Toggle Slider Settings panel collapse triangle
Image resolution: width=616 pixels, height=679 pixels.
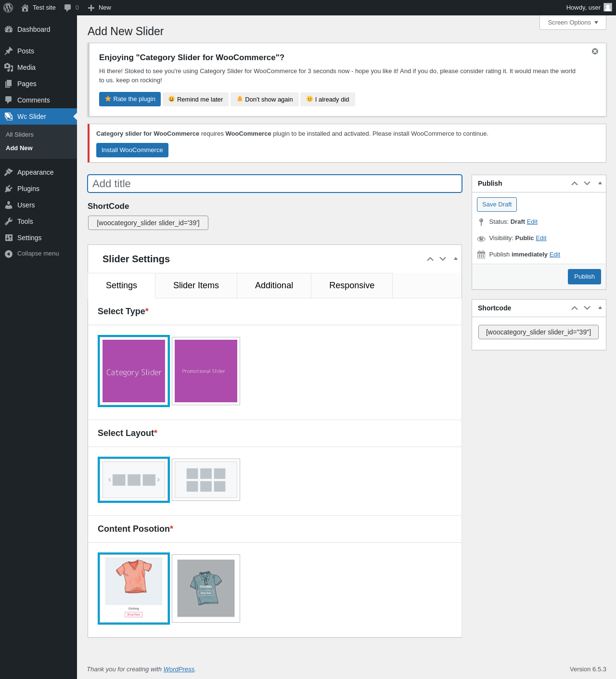coord(456,259)
